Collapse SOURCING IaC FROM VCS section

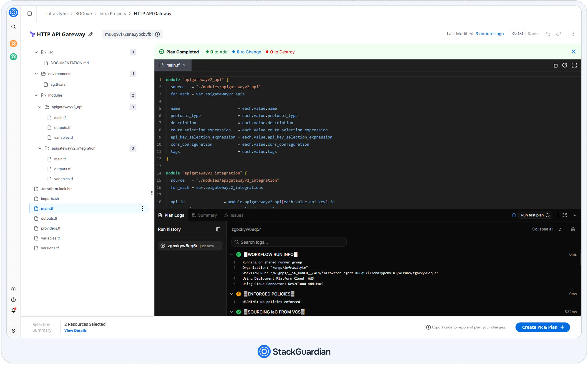pos(232,312)
